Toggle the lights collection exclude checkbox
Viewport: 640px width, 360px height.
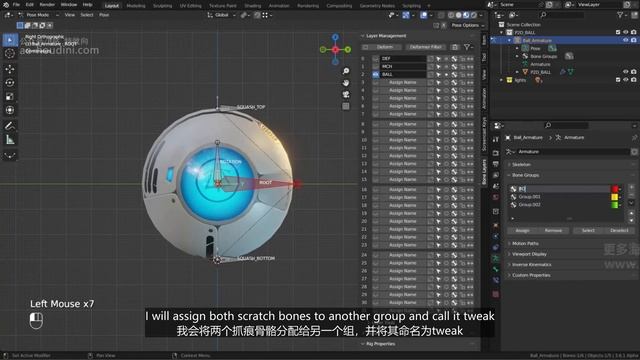pos(618,80)
